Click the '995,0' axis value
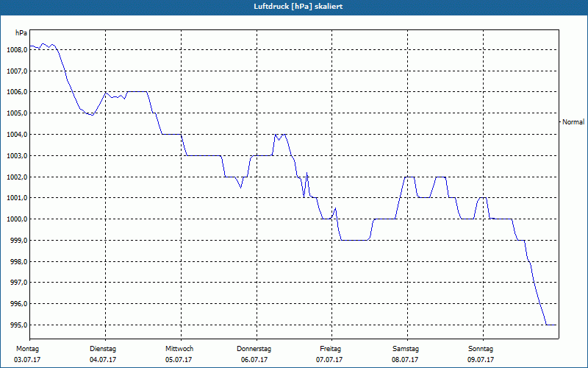588x368 pixels. point(18,325)
